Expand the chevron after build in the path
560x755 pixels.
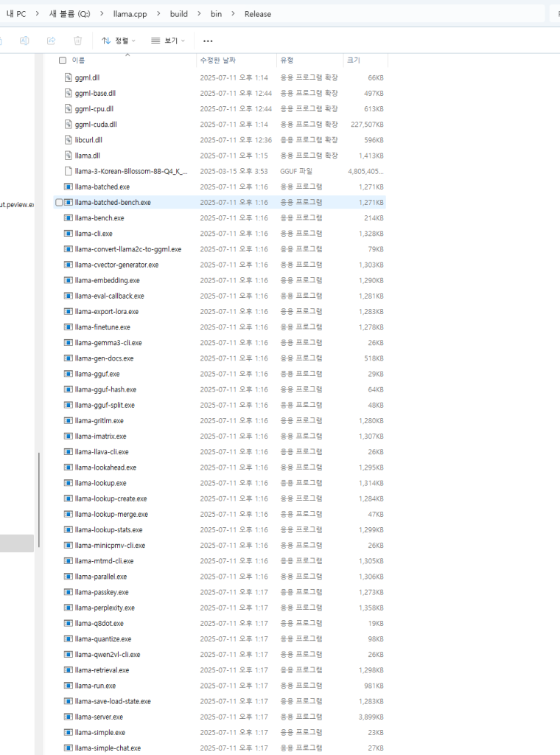[x=199, y=14]
